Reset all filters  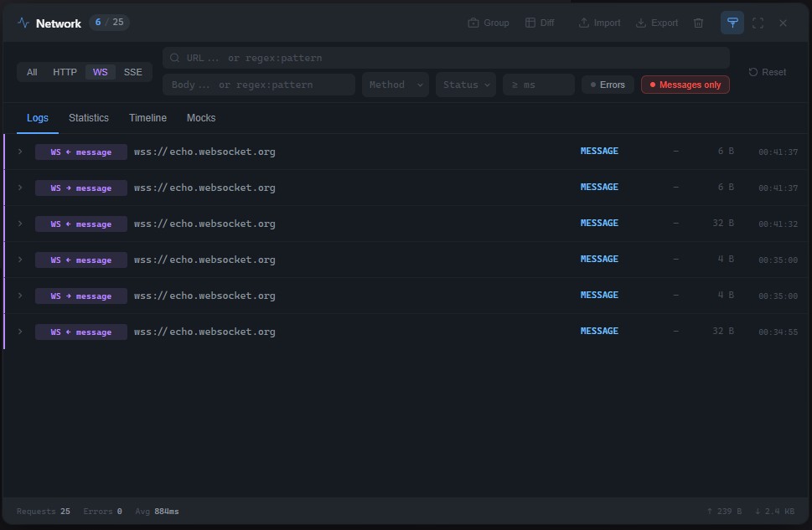coord(767,72)
